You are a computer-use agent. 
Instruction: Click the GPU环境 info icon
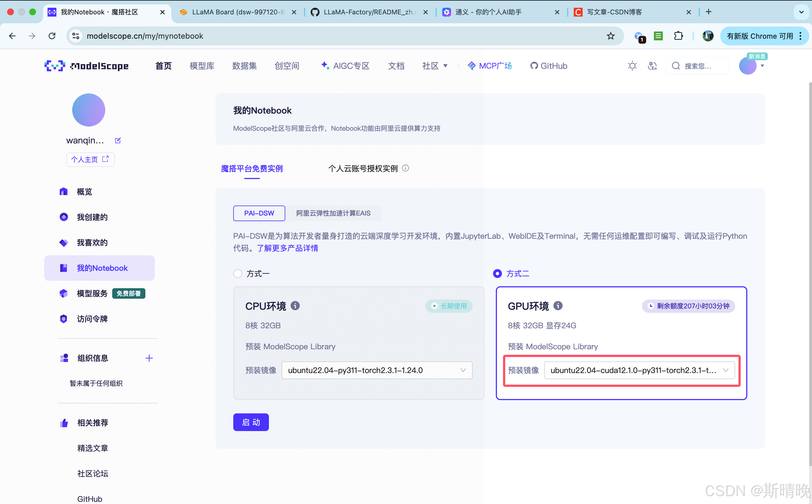point(558,305)
